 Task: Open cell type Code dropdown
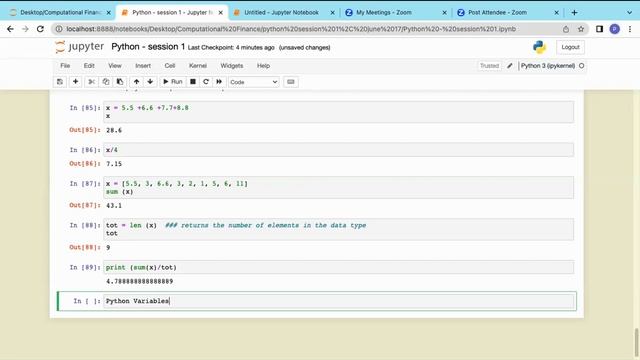pyautogui.click(x=253, y=82)
